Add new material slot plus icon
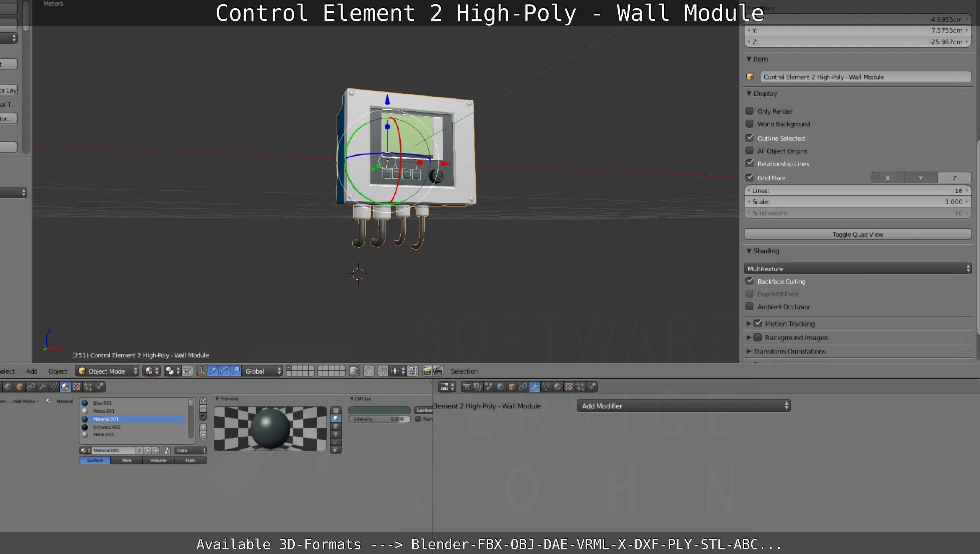 [x=203, y=401]
